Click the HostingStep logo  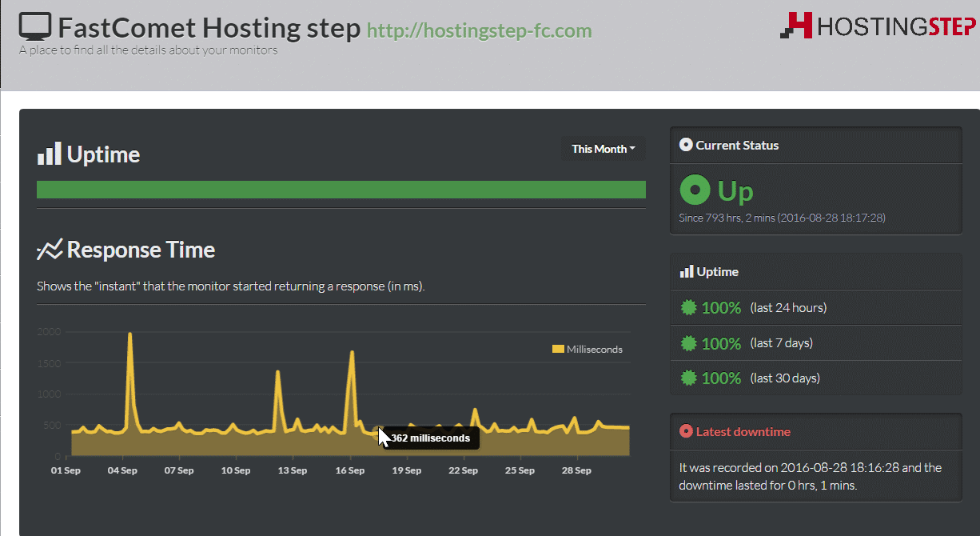click(878, 25)
